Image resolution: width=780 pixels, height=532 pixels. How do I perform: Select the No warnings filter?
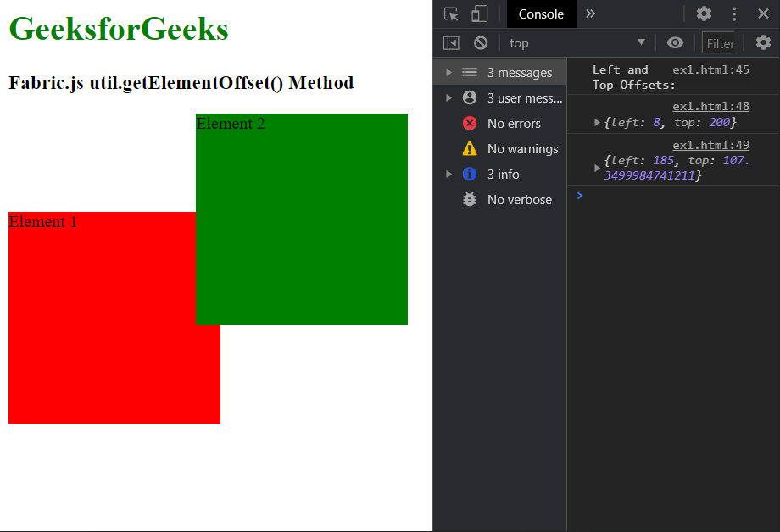(500, 148)
